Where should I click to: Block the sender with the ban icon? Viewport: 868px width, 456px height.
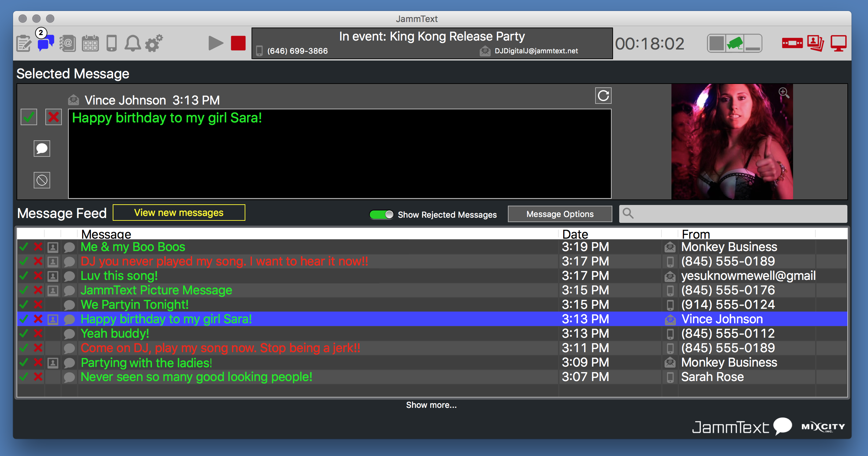tap(42, 180)
